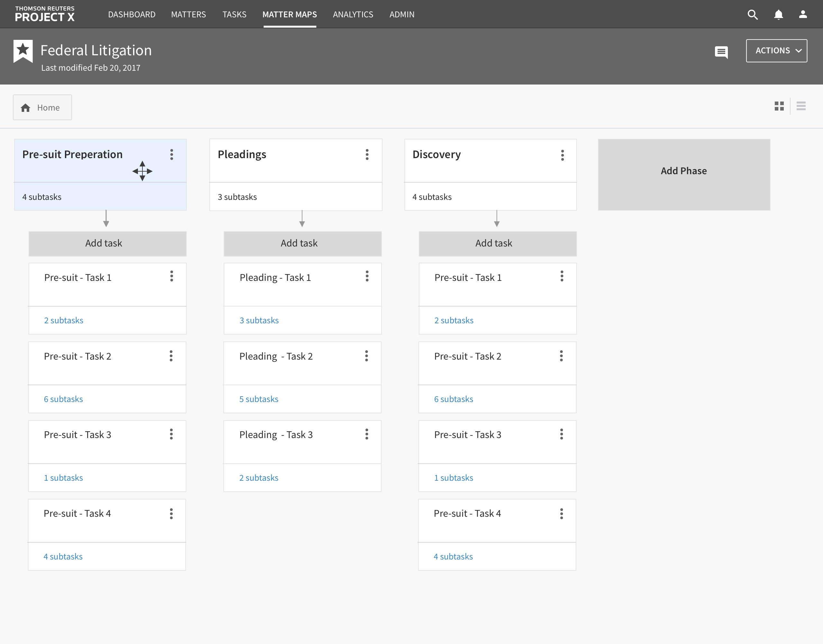823x644 pixels.
Task: Go to the Dashboard tab
Action: pyautogui.click(x=131, y=14)
